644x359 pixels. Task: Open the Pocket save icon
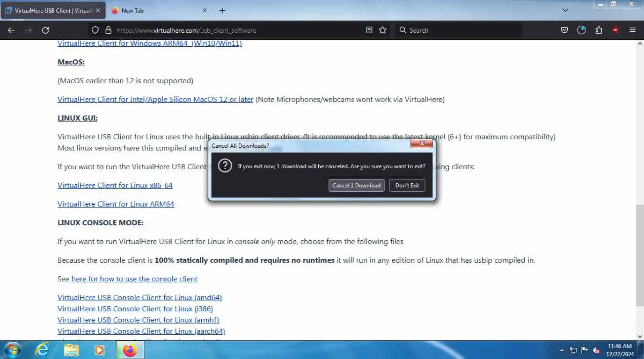564,30
